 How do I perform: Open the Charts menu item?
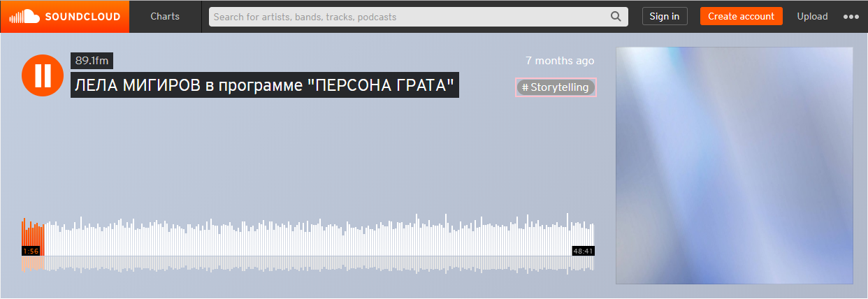click(x=165, y=16)
